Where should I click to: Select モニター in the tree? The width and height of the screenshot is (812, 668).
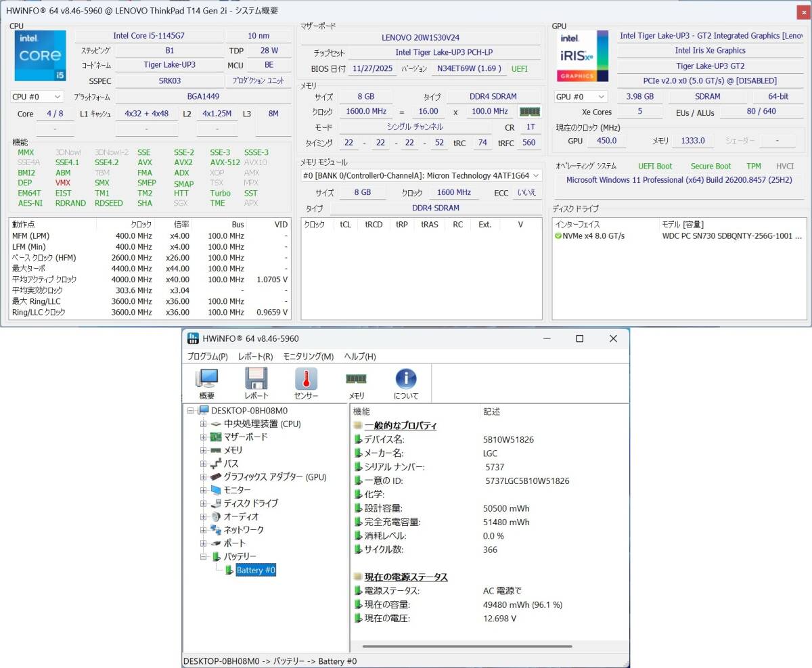coord(237,490)
